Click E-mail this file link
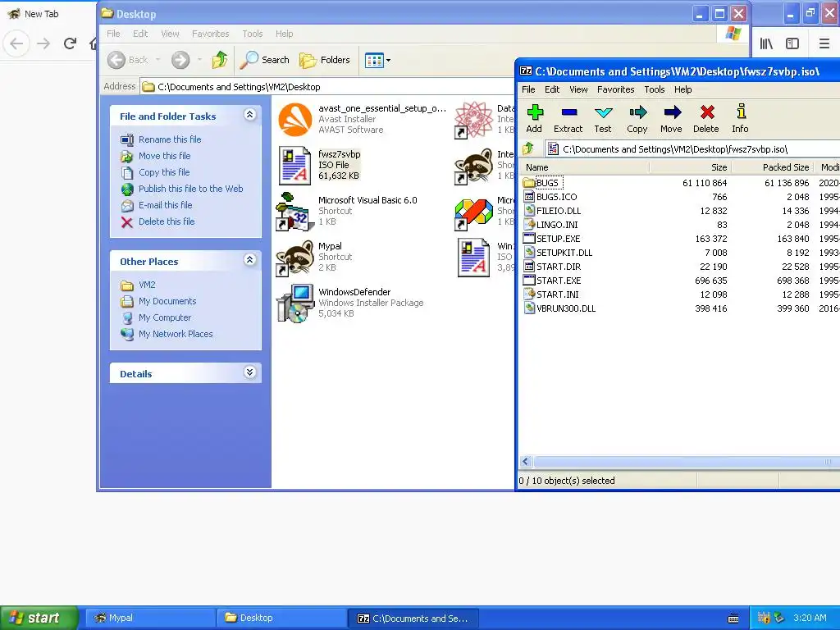This screenshot has height=630, width=840. coord(165,205)
